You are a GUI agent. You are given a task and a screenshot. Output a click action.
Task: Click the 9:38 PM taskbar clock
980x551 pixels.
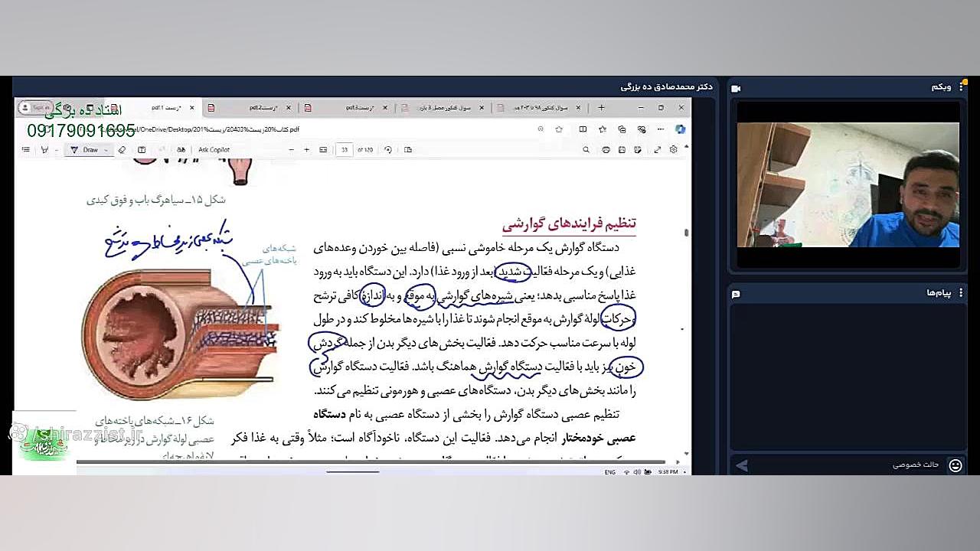click(x=667, y=472)
